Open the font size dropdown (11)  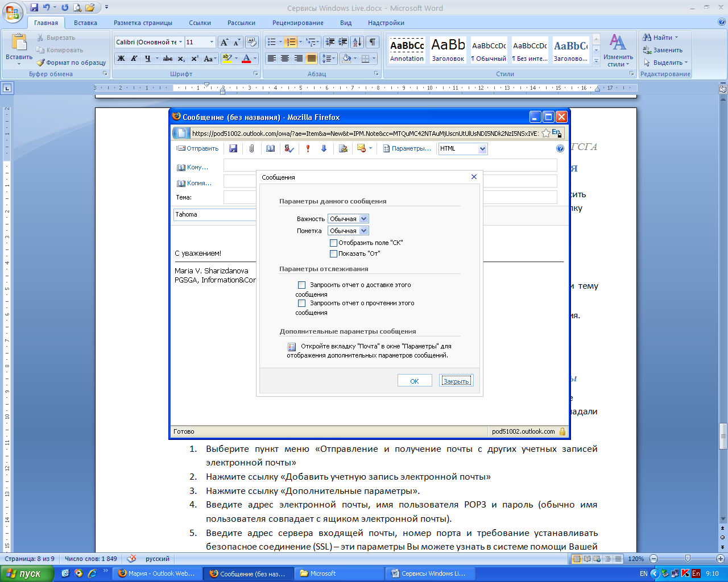click(212, 42)
